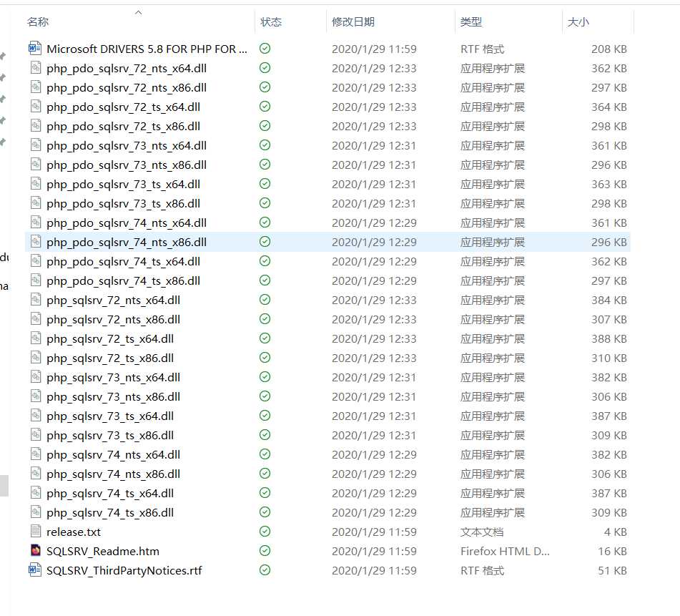Click sync status checkmark for release.txt
Screen dimensions: 680x616
[x=265, y=532]
